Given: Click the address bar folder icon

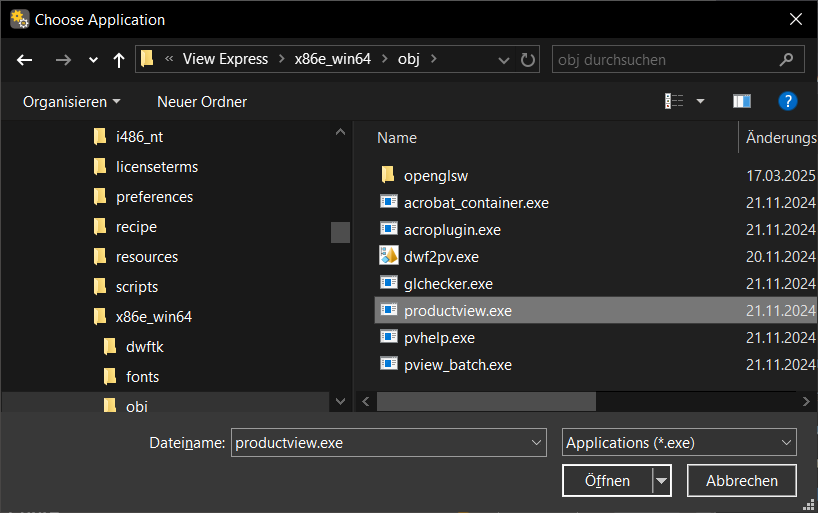Looking at the screenshot, I should click(147, 58).
